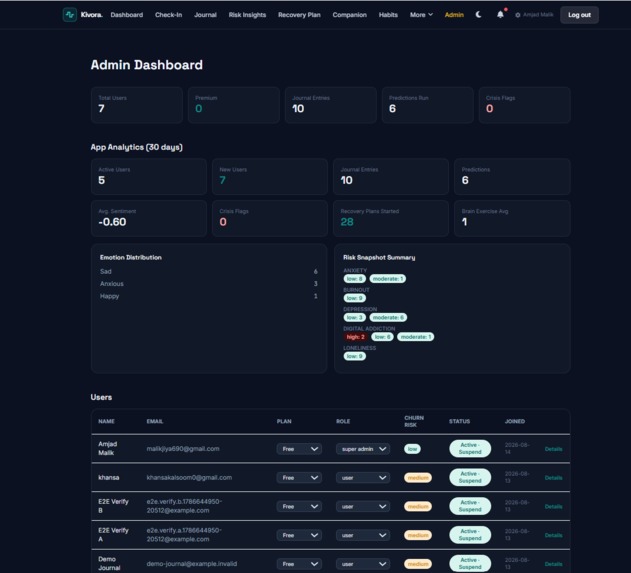Click Active-Suspend button for Demo Journal
The image size is (631, 573).
point(470,563)
